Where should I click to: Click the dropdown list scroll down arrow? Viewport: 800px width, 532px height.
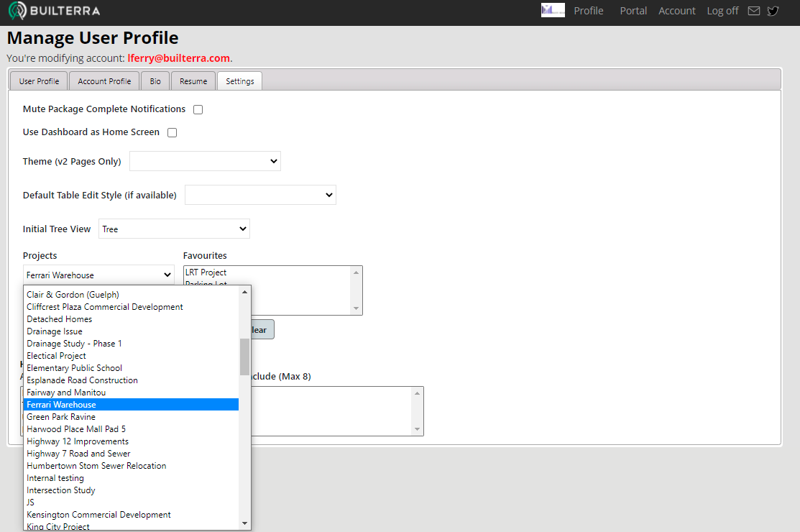[244, 523]
